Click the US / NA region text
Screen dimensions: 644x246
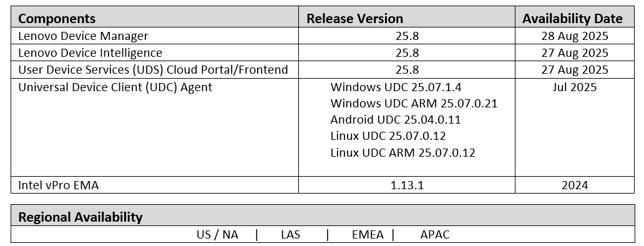click(x=217, y=235)
